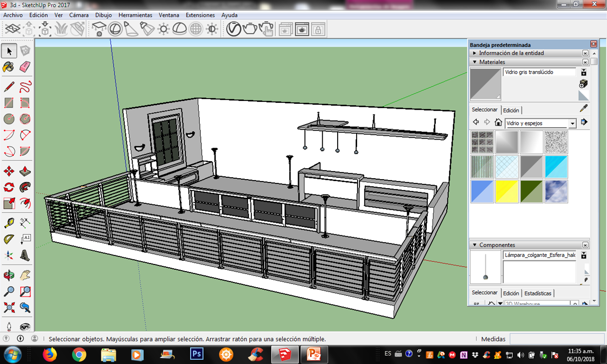Viewport: 607px width, 364px height.
Task: Select the Orbit camera tool
Action: (x=9, y=275)
